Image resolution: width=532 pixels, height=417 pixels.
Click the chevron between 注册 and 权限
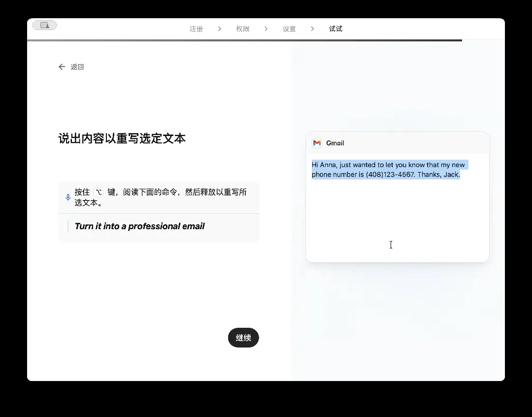pyautogui.click(x=220, y=29)
